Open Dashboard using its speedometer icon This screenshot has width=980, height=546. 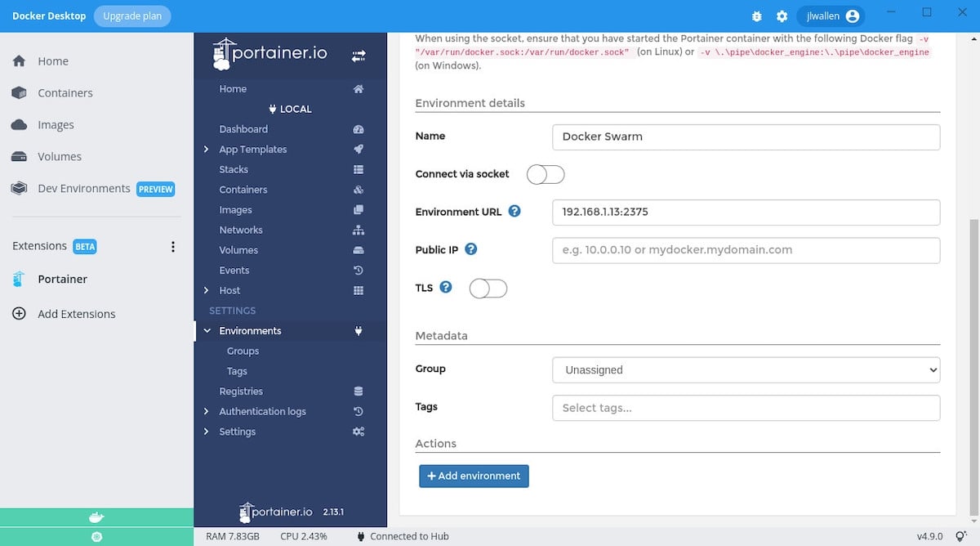pyautogui.click(x=358, y=128)
